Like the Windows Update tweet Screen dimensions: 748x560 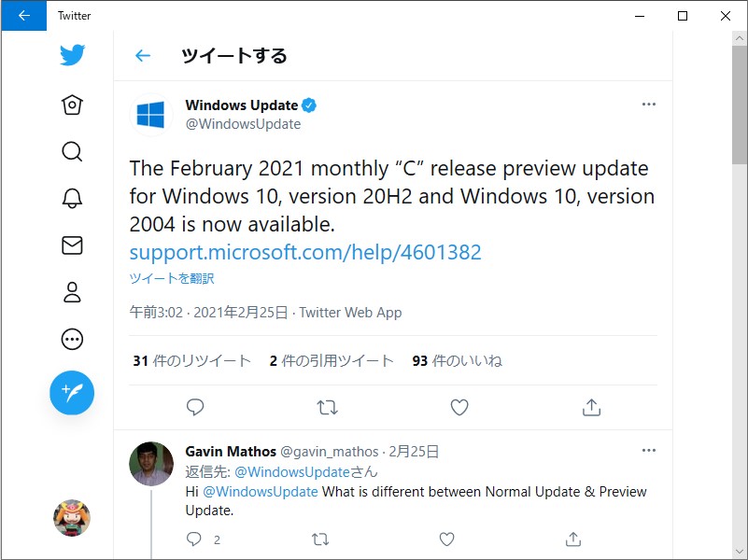[x=459, y=407]
